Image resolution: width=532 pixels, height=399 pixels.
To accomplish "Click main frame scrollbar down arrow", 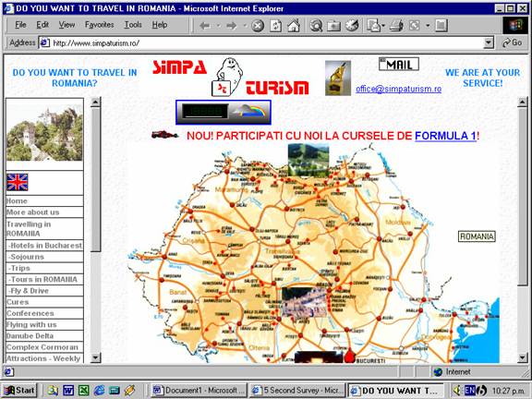I will (523, 357).
